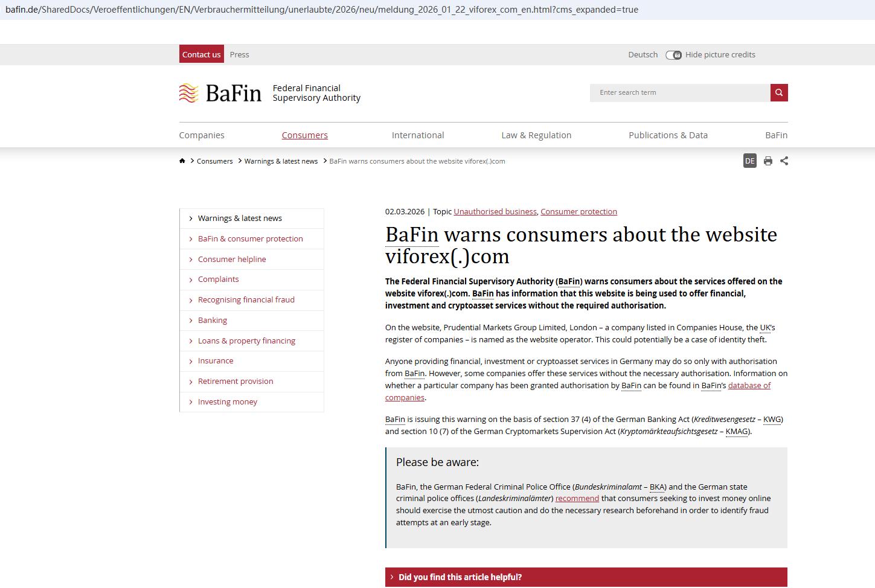Viewport: 875px width, 588px height.
Task: Click the share icon
Action: (x=784, y=161)
